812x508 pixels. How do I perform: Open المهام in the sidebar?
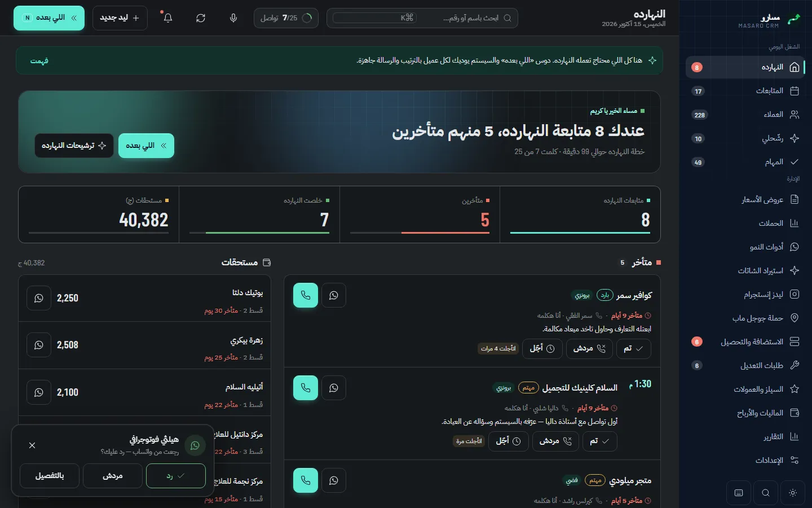(745, 162)
